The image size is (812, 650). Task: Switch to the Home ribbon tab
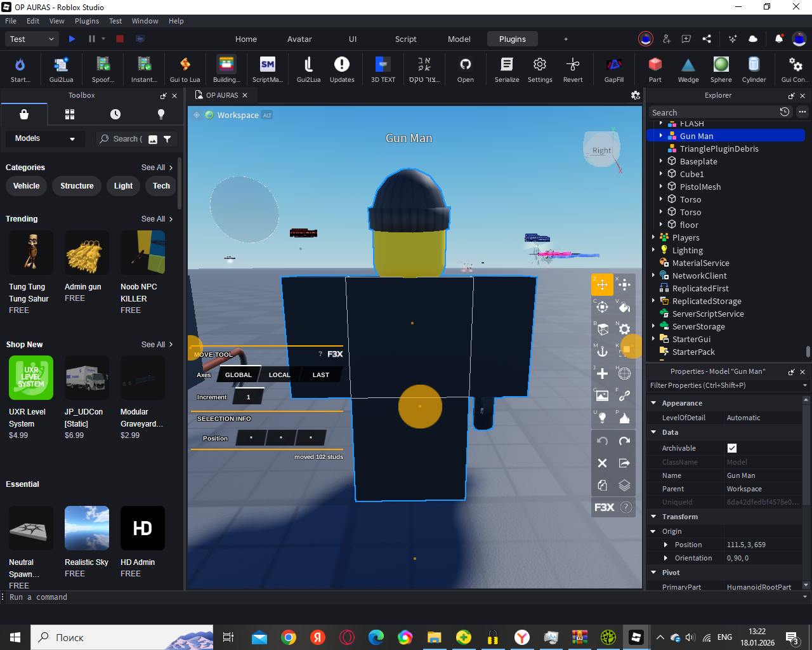point(246,39)
